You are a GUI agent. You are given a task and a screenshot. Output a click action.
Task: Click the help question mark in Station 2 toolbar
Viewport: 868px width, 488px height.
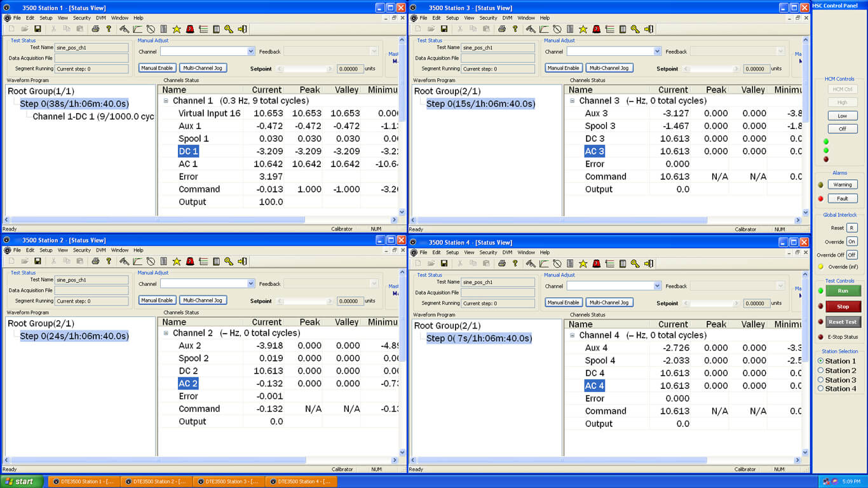pyautogui.click(x=109, y=261)
